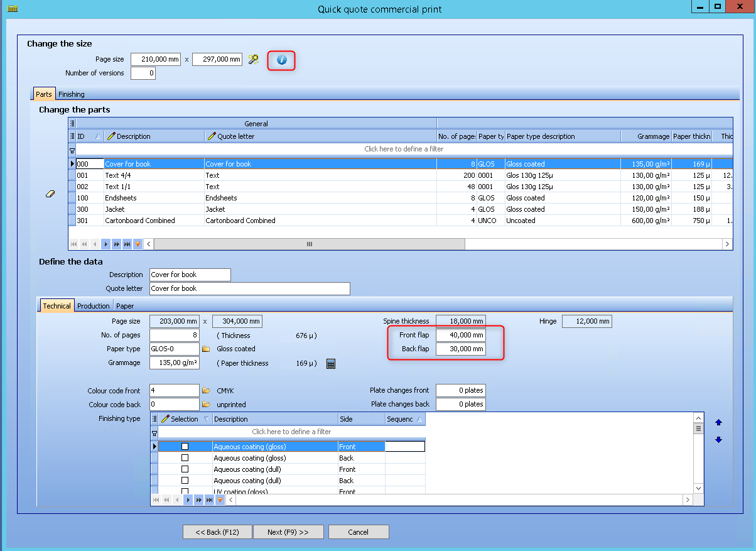Viewport: 756px width, 551px height.
Task: Click finishing panel vertical scrollbar thumb
Action: [x=698, y=428]
